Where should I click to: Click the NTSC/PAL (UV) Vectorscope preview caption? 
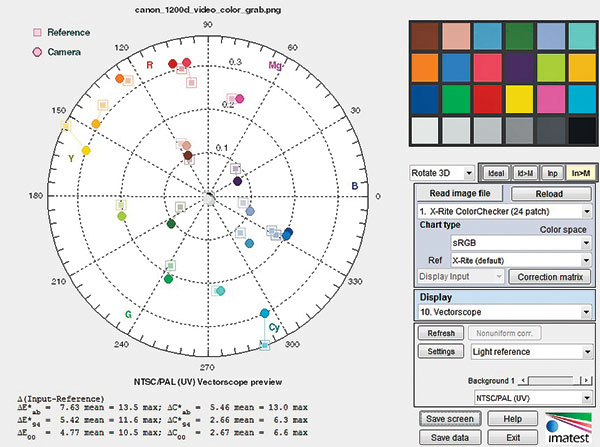coord(208,382)
